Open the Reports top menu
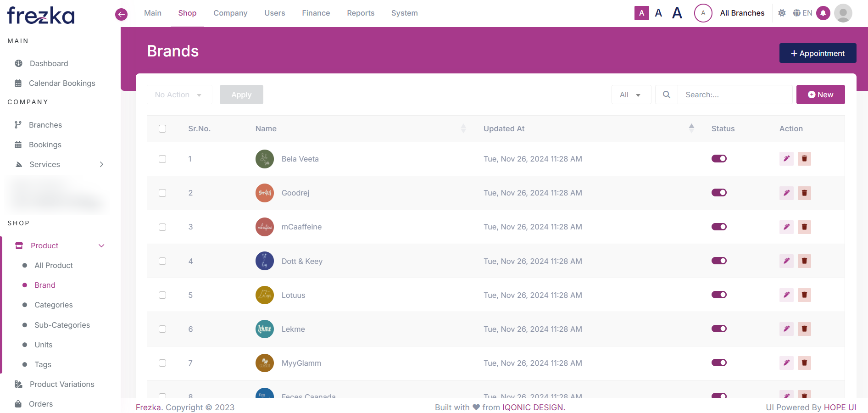This screenshot has height=413, width=868. click(x=361, y=13)
